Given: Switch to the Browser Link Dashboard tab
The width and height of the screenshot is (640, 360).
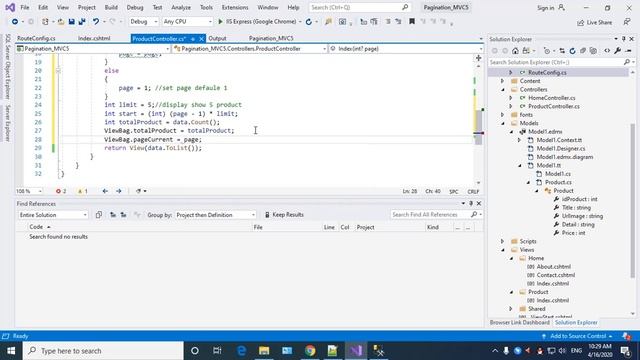Looking at the screenshot, I should tap(519, 322).
